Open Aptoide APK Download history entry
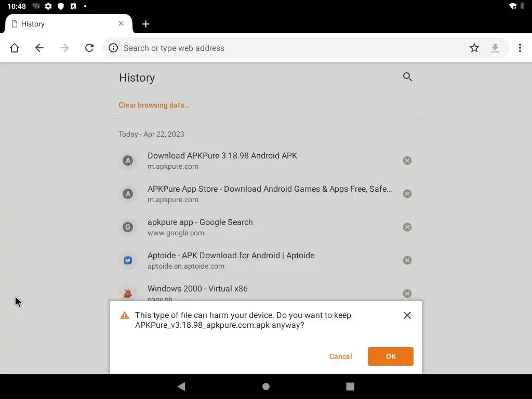 tap(266, 260)
